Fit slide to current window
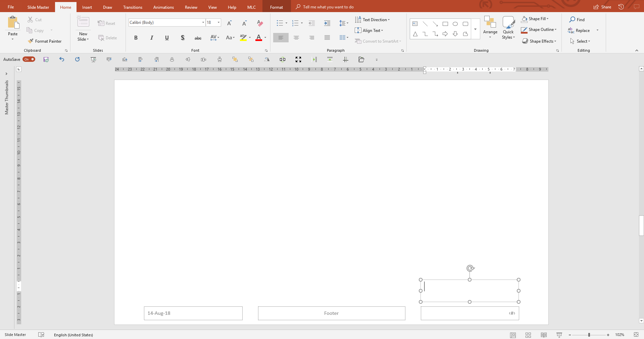The height and width of the screenshot is (339, 644). click(x=636, y=335)
